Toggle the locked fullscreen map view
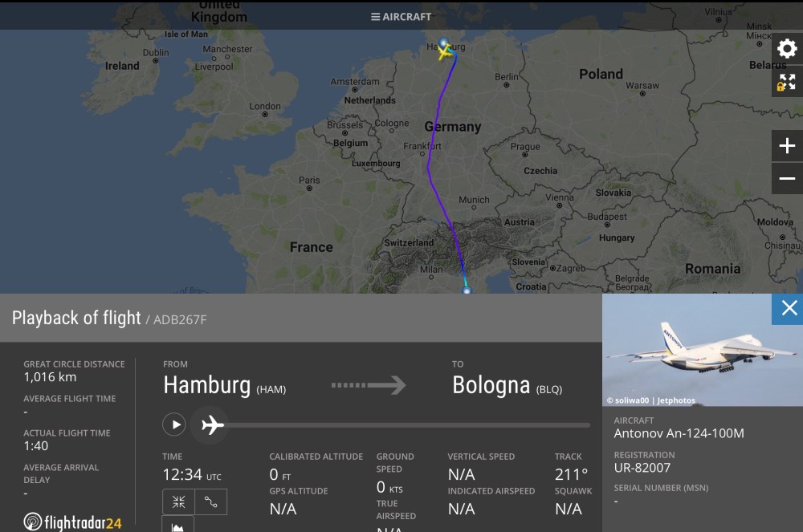 [787, 82]
